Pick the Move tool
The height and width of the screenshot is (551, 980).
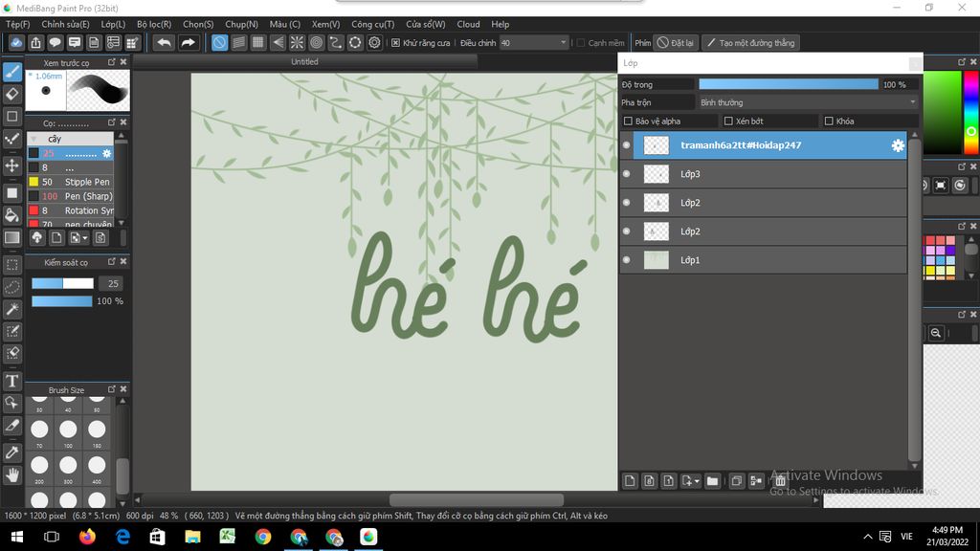tap(12, 165)
